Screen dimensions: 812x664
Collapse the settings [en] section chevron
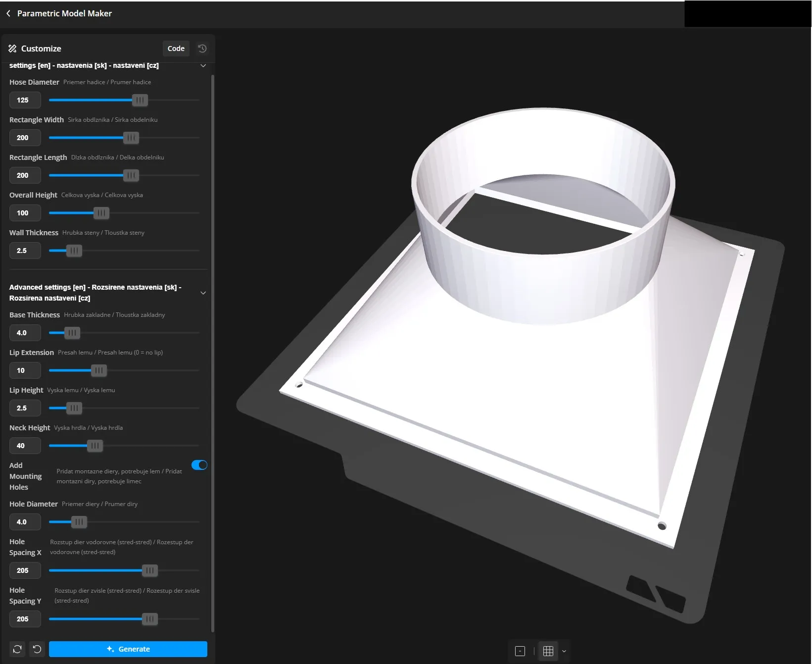click(x=203, y=66)
